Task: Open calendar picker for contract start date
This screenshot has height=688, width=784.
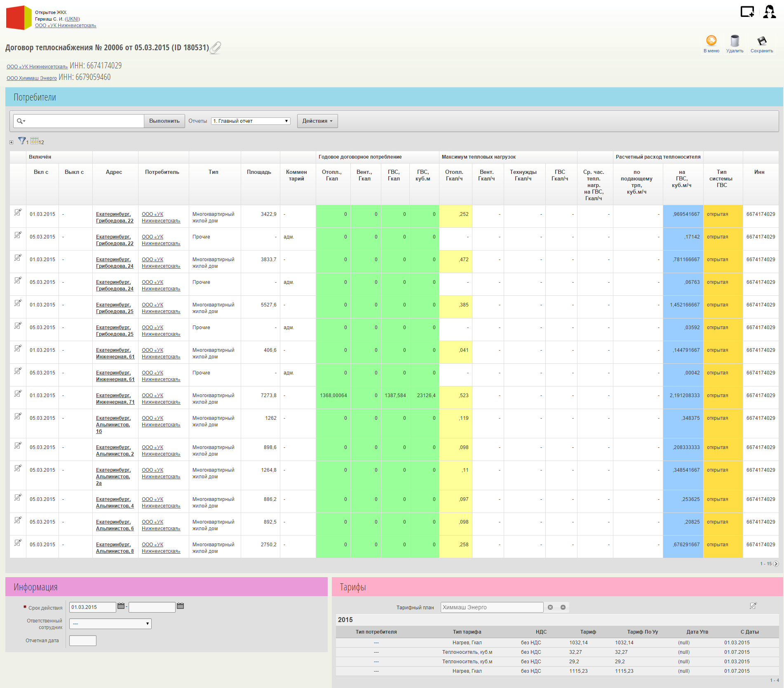Action: pos(121,606)
